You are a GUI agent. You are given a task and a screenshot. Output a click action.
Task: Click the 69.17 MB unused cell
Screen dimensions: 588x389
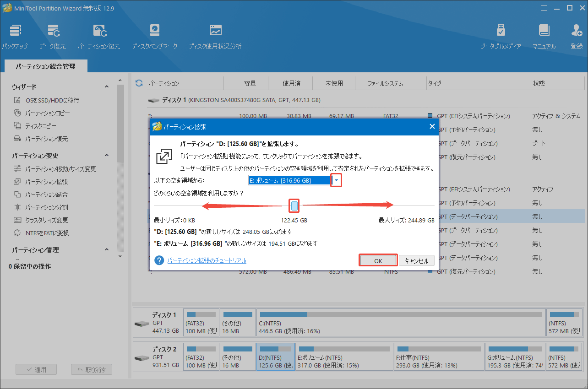coord(343,116)
